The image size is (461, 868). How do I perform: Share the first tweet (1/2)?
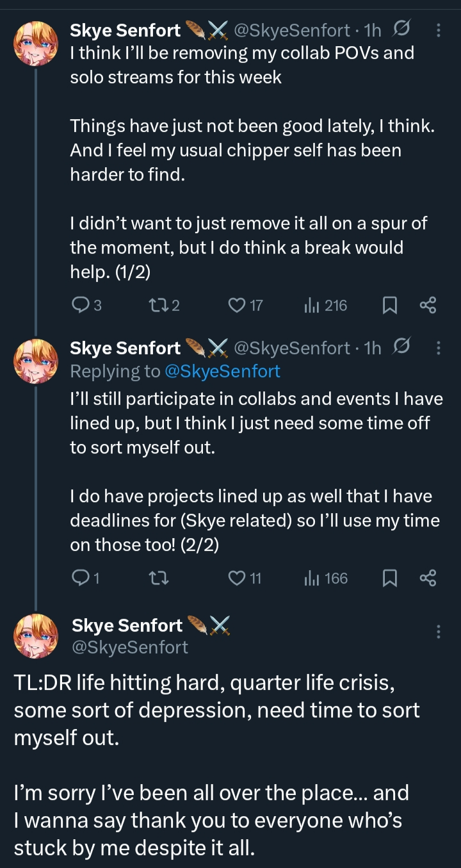428,306
